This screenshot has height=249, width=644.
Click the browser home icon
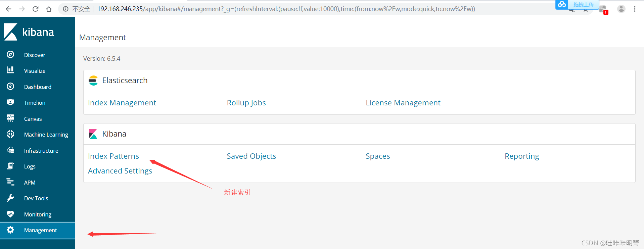[49, 9]
